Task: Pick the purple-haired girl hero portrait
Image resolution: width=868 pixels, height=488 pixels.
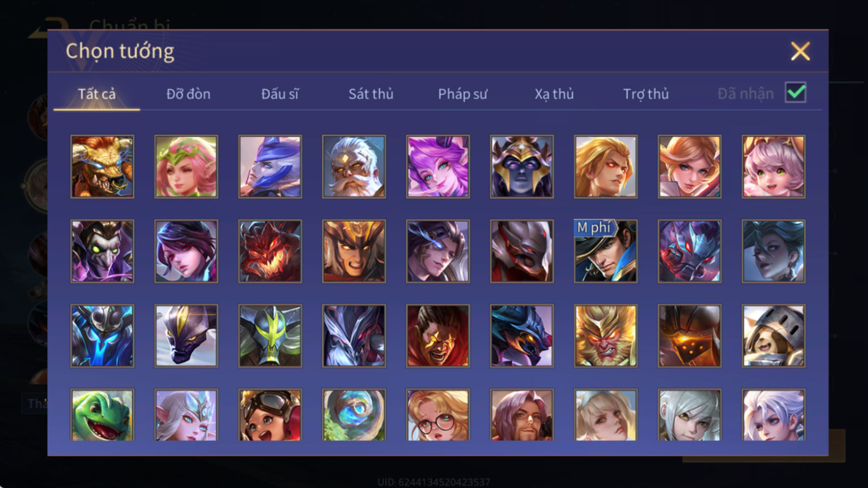Action: tap(438, 167)
